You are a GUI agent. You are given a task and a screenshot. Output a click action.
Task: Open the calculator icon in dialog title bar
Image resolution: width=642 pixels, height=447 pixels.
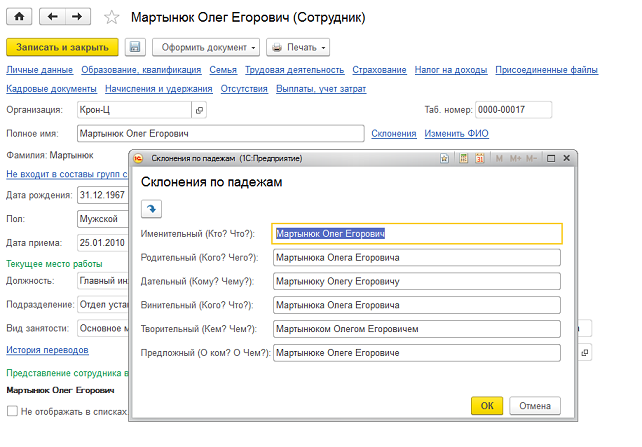462,158
